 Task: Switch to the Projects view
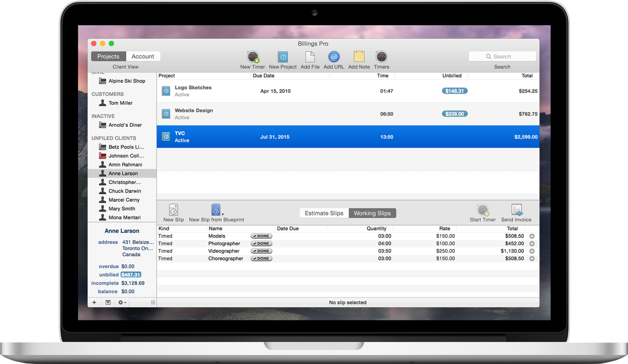pos(108,56)
